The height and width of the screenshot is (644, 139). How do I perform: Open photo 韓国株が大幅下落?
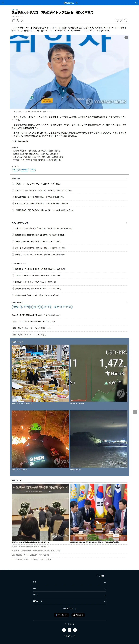coord(99,373)
